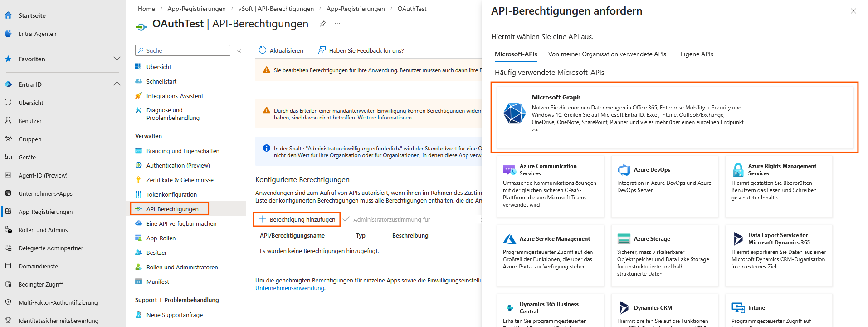Collapse the resource menu with double chevron
Image resolution: width=868 pixels, height=327 pixels.
(239, 51)
